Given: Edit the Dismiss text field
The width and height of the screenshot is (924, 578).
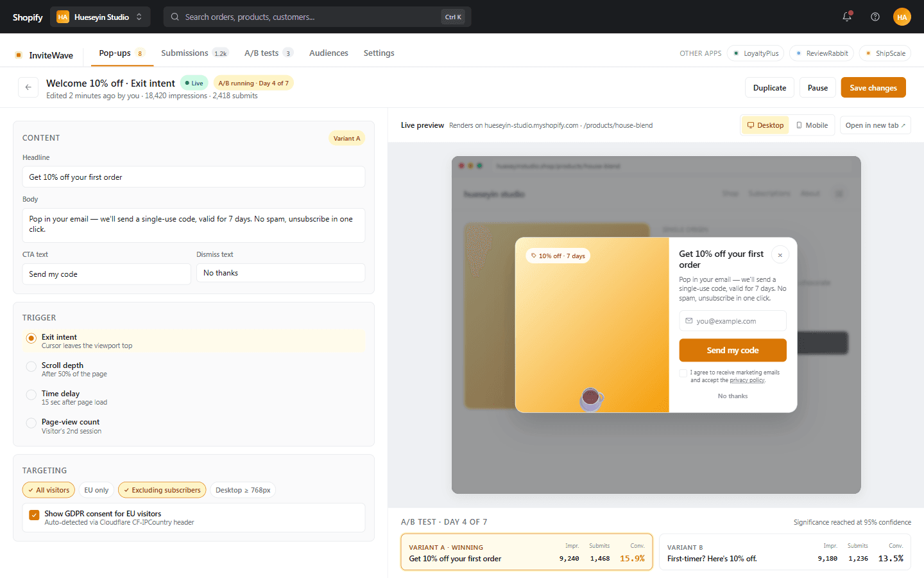Looking at the screenshot, I should pos(281,273).
